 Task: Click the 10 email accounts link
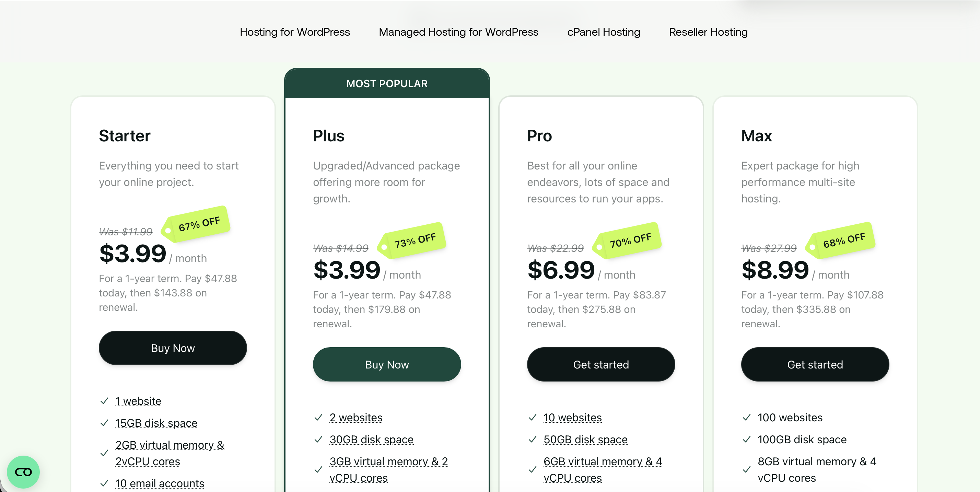click(160, 483)
